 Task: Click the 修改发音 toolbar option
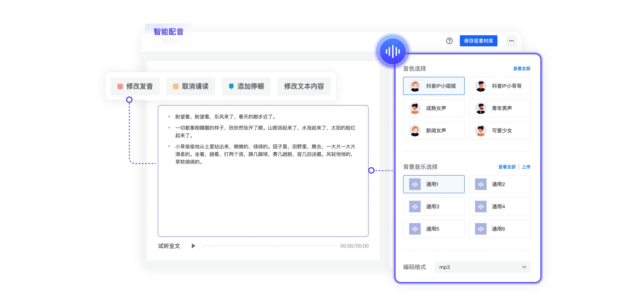coord(135,86)
